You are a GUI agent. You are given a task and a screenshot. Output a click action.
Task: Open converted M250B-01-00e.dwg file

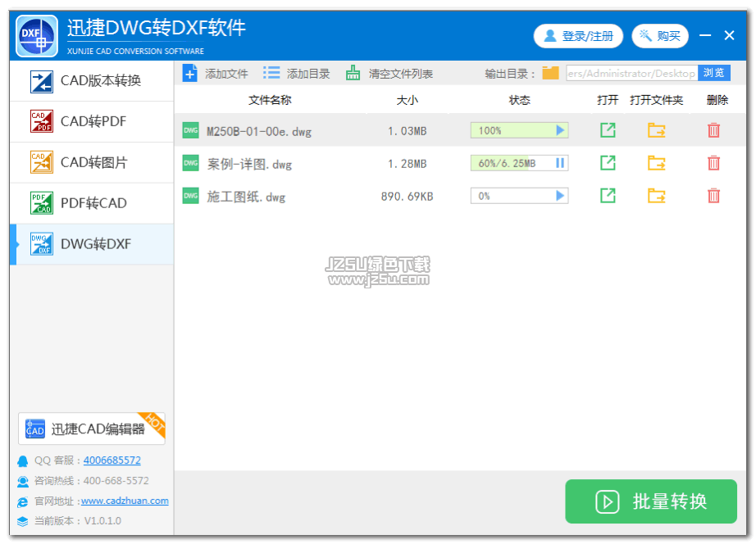tap(608, 130)
